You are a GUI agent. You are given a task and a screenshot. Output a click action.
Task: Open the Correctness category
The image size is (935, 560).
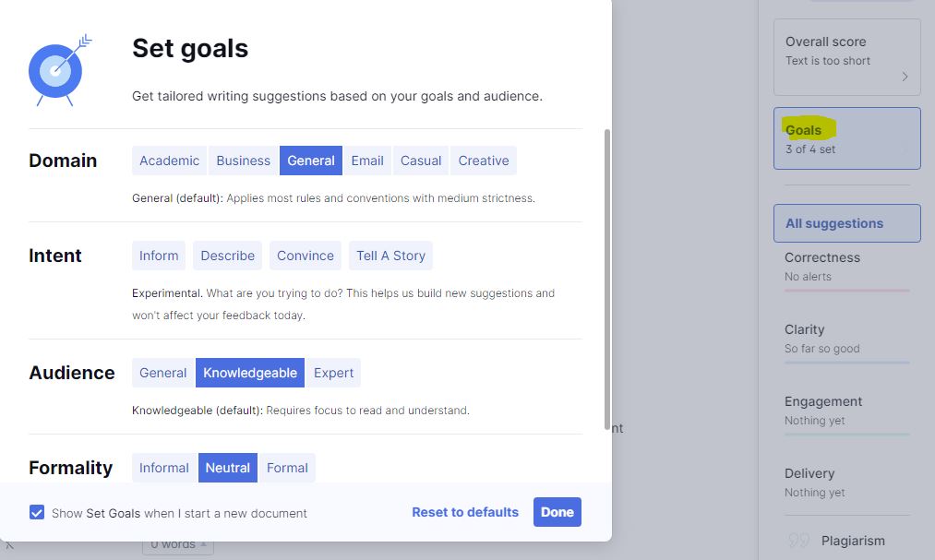tap(846, 268)
